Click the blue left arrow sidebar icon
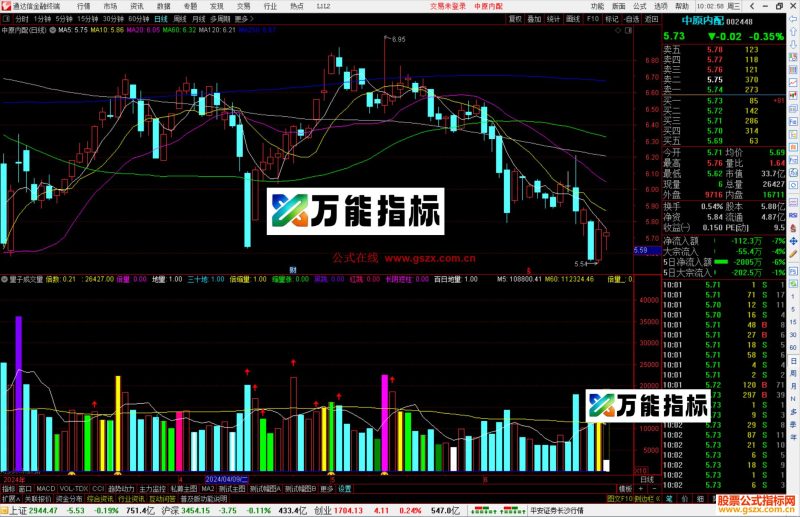Screen dimensions: 800x517 794,18
